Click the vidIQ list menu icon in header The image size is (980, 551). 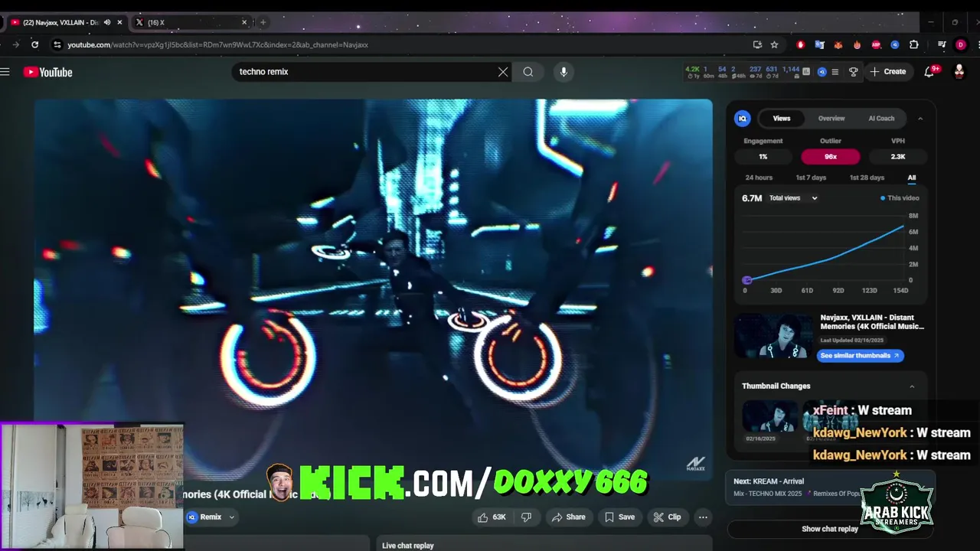(x=835, y=72)
